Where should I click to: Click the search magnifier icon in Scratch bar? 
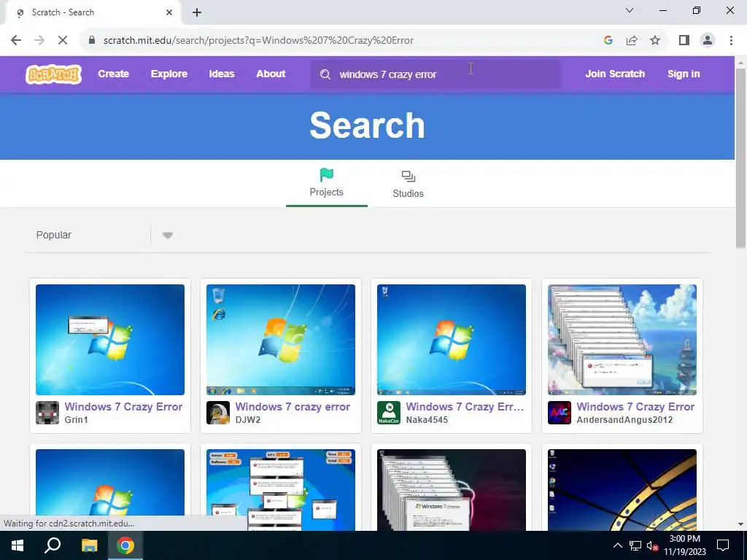click(325, 74)
